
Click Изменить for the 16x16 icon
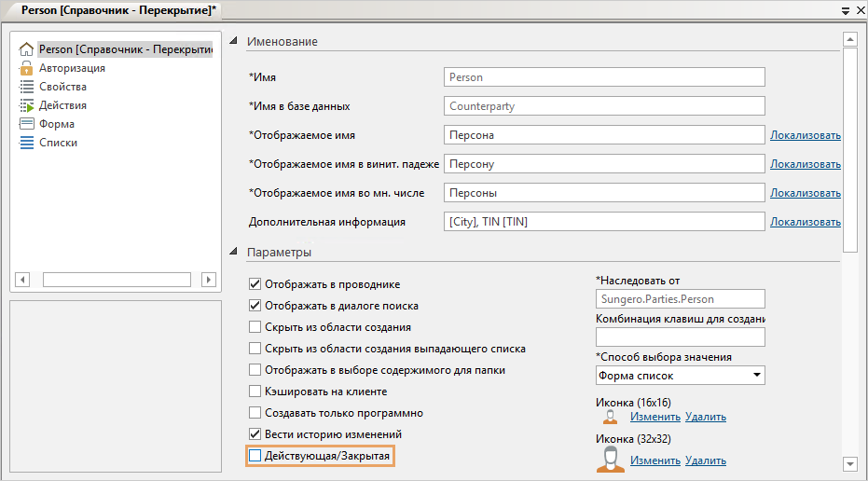(654, 417)
